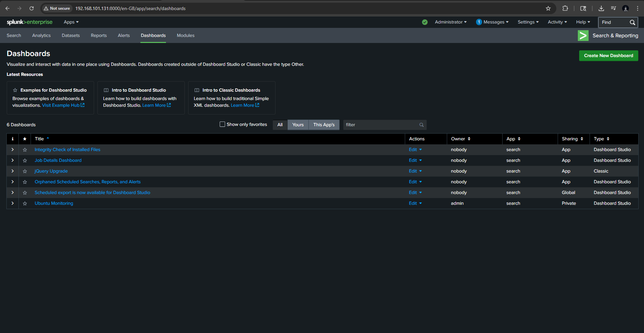The height and width of the screenshot is (333, 644).
Task: Click the info column header icon
Action: tap(12, 139)
